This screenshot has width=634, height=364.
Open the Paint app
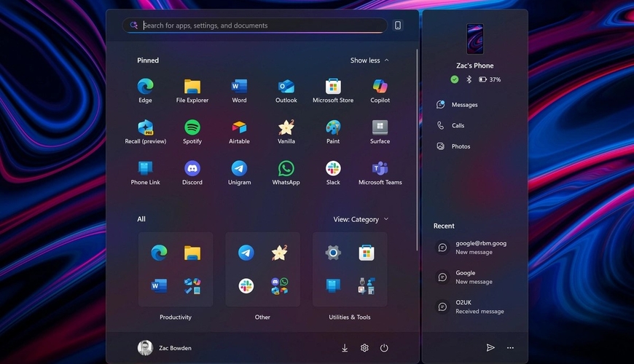point(333,132)
